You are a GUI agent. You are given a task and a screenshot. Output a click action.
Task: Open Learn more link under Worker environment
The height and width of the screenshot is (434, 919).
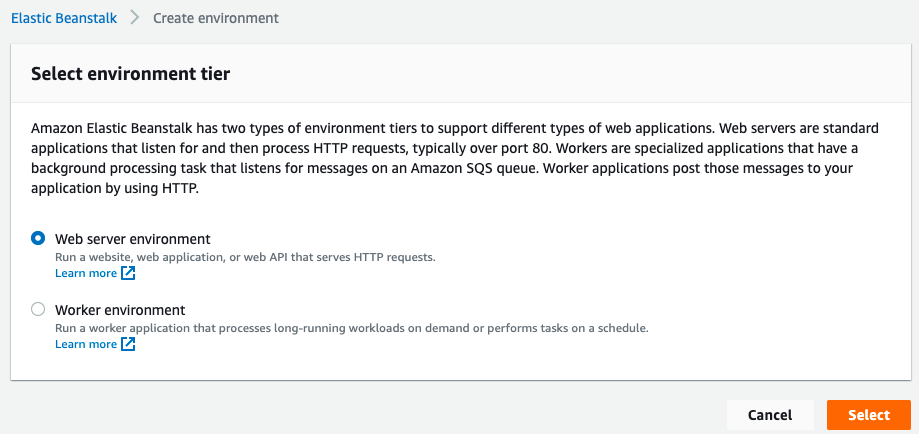(86, 344)
